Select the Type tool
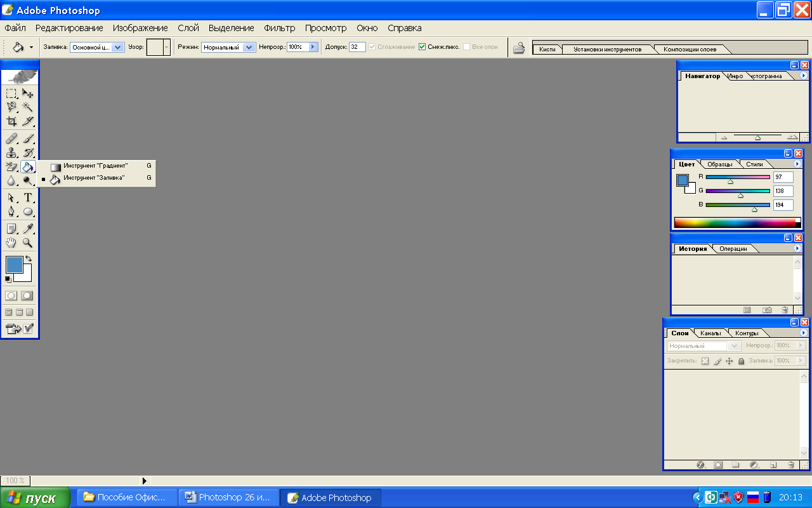The width and height of the screenshot is (812, 508). pos(28,198)
